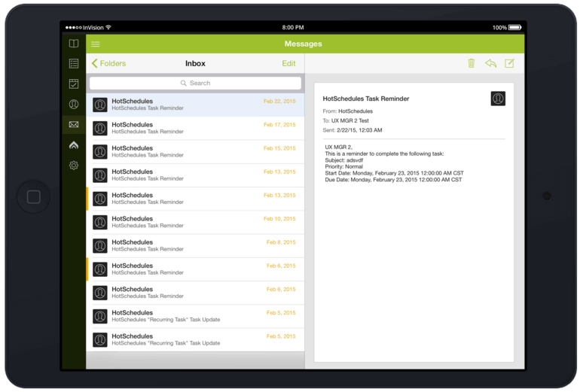
Task: Open the list view sidebar icon
Action: click(x=74, y=63)
